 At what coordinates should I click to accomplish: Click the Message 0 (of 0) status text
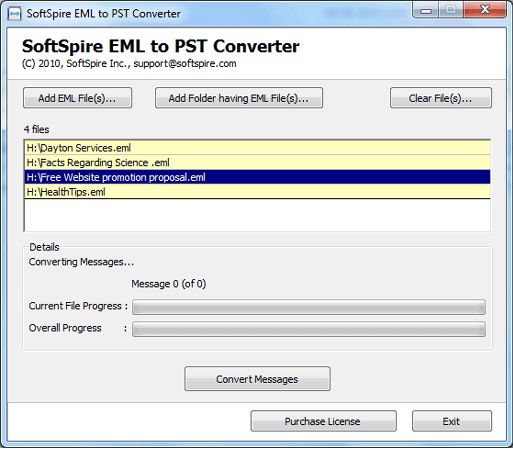coord(169,284)
